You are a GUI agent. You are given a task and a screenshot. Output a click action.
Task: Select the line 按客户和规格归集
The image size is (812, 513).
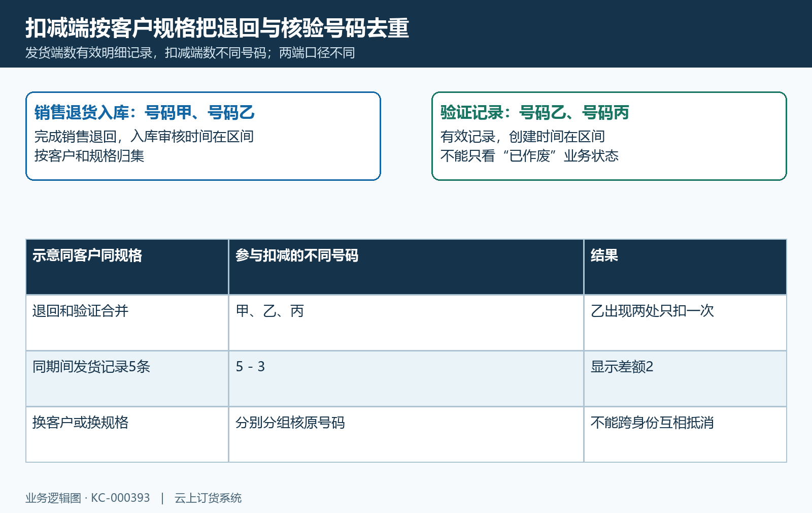coord(89,155)
